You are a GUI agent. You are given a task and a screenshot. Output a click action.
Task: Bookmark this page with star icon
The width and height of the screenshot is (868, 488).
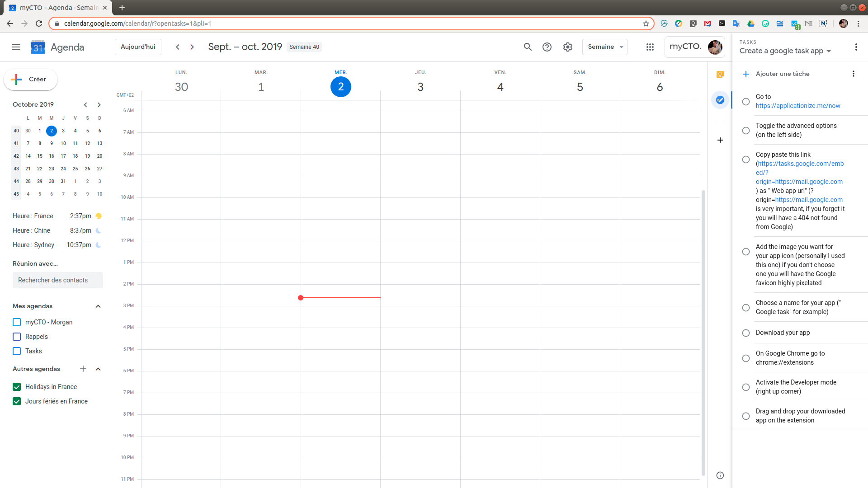646,23
